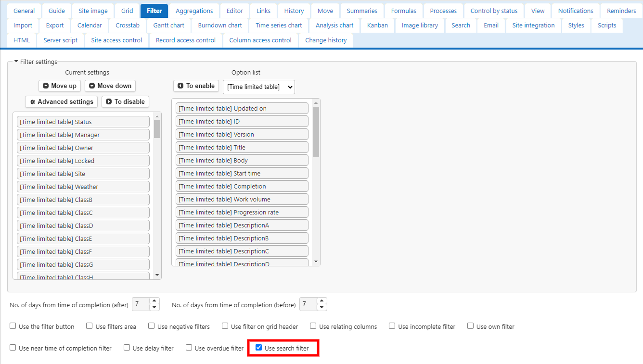
Task: Open the History tab
Action: pos(294,11)
